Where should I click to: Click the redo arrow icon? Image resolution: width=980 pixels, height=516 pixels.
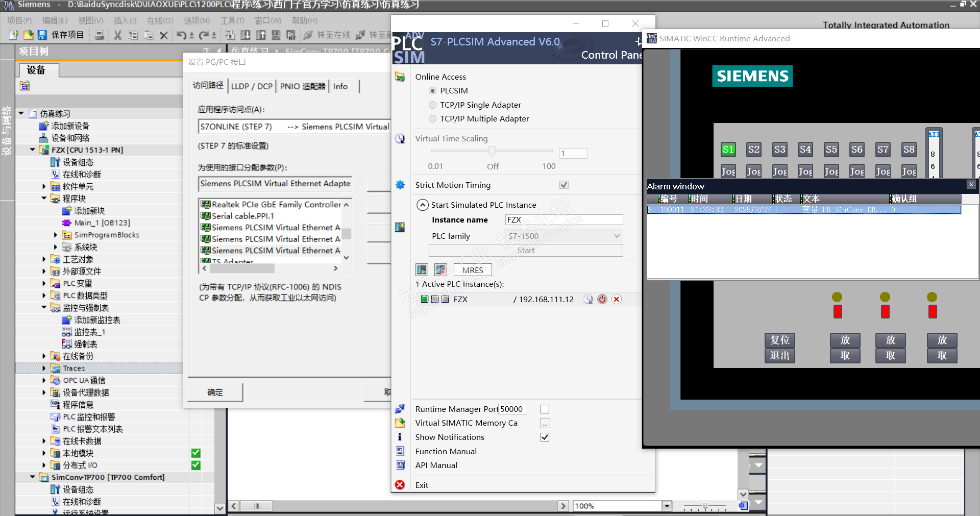tap(204, 35)
